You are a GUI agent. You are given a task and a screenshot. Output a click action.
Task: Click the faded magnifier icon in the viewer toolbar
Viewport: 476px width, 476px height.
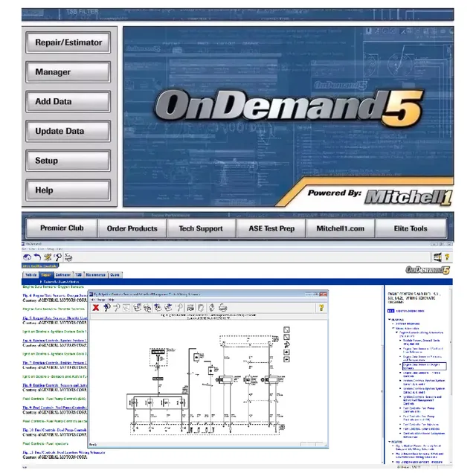pyautogui.click(x=179, y=308)
